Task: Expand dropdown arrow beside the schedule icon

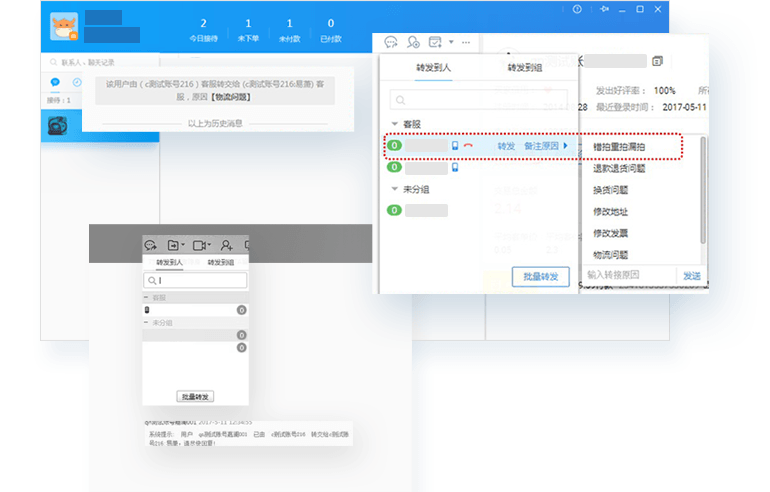Action: [x=451, y=42]
